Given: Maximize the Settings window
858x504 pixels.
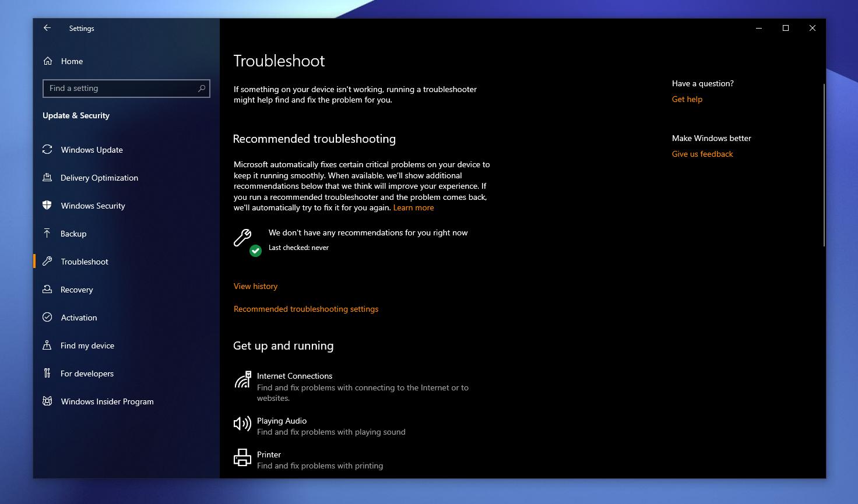Looking at the screenshot, I should coord(786,28).
